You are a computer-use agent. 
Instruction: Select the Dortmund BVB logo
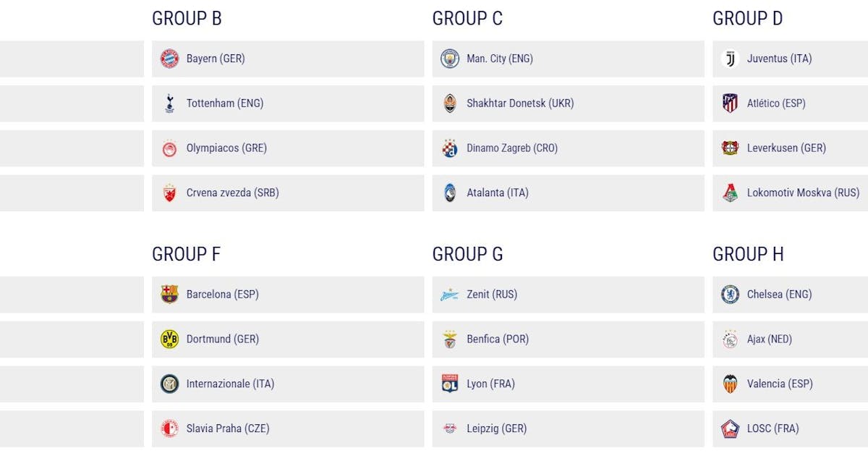point(169,339)
